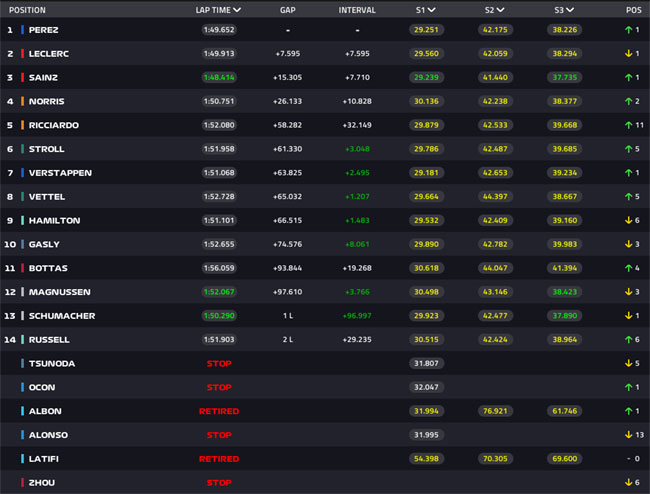The width and height of the screenshot is (650, 494).
Task: Click Gasly's yellow down arrow
Action: 628,244
